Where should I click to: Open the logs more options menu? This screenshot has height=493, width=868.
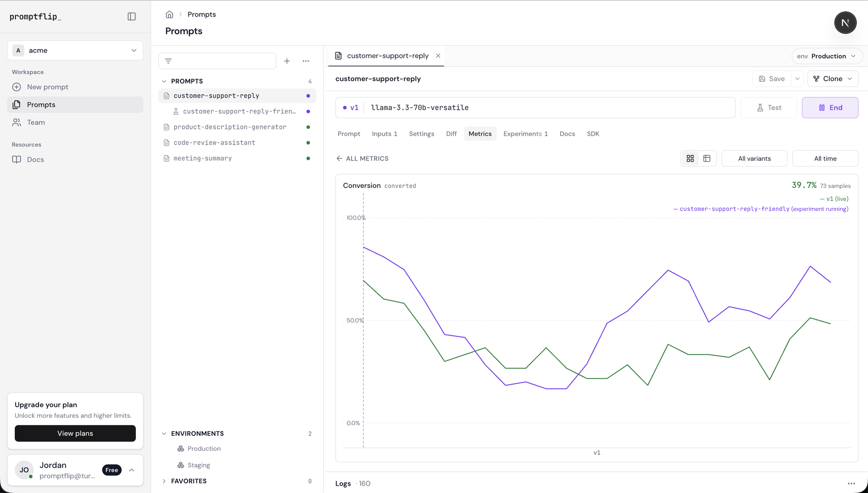click(x=851, y=483)
